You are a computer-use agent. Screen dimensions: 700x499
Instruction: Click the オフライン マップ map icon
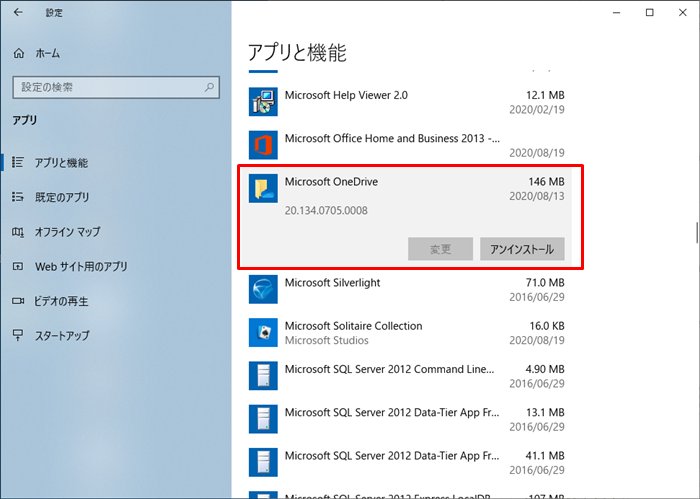pyautogui.click(x=18, y=232)
